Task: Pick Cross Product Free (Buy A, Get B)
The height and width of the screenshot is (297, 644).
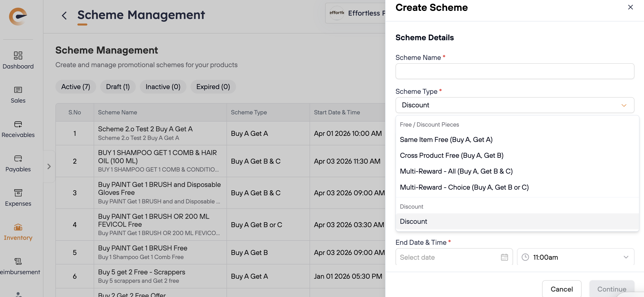Action: click(x=451, y=155)
